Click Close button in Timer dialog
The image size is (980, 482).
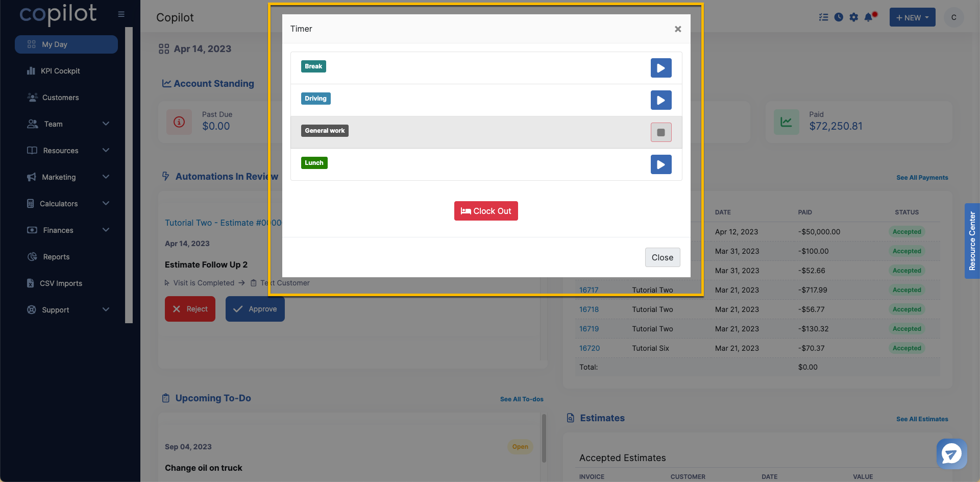click(x=663, y=257)
